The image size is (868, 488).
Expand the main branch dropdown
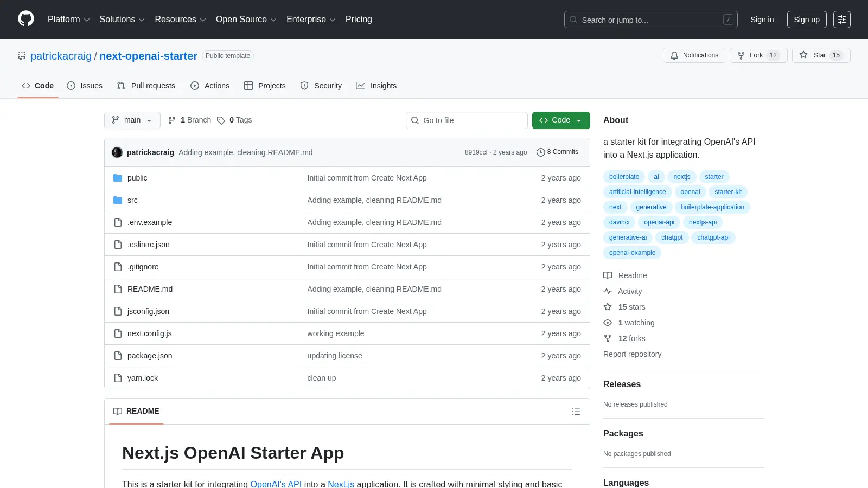(x=132, y=120)
